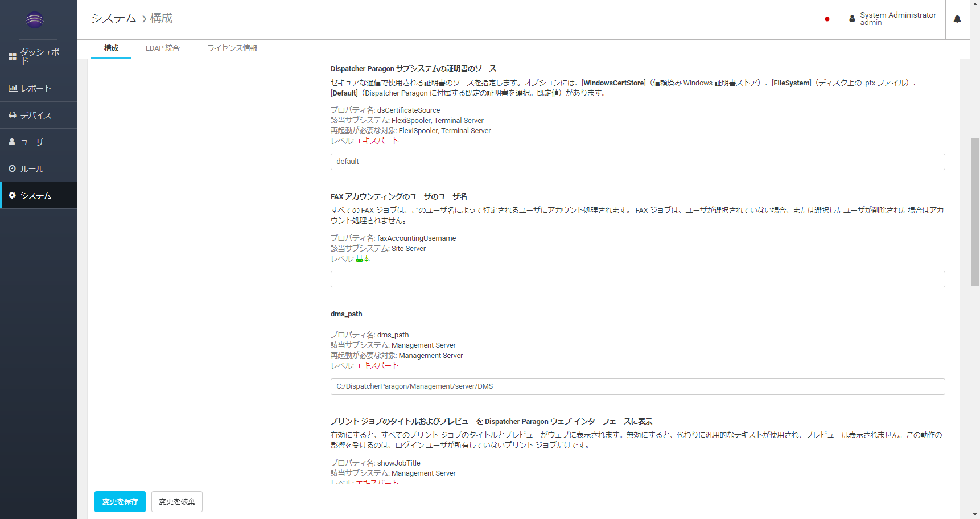Open the dashboard via its grid icon
Image resolution: width=980 pixels, height=519 pixels.
coord(12,57)
